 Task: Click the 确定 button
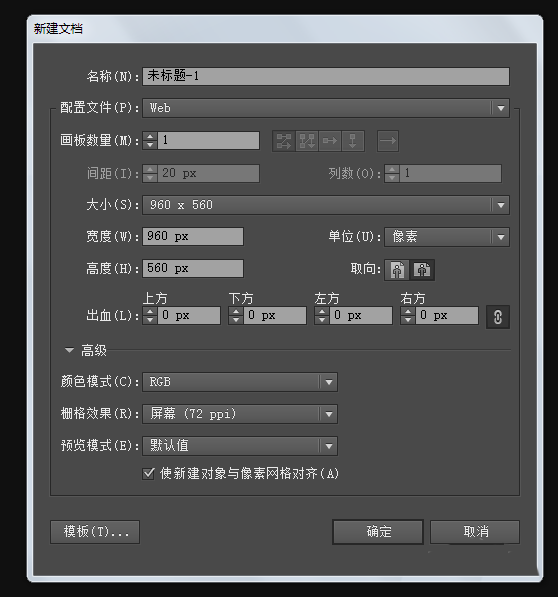(378, 532)
